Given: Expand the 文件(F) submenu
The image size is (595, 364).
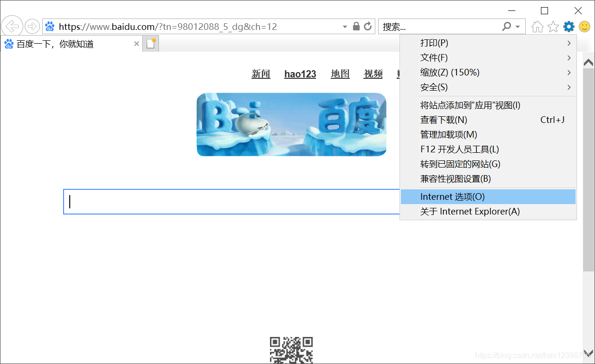Looking at the screenshot, I should click(488, 58).
